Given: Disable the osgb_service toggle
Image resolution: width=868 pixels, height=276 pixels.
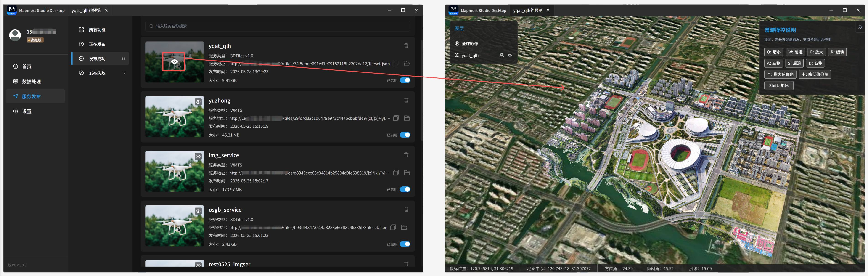Looking at the screenshot, I should click(405, 244).
